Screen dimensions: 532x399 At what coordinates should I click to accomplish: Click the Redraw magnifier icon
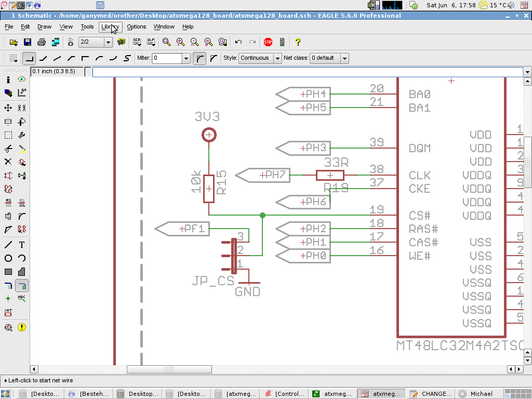[209, 42]
